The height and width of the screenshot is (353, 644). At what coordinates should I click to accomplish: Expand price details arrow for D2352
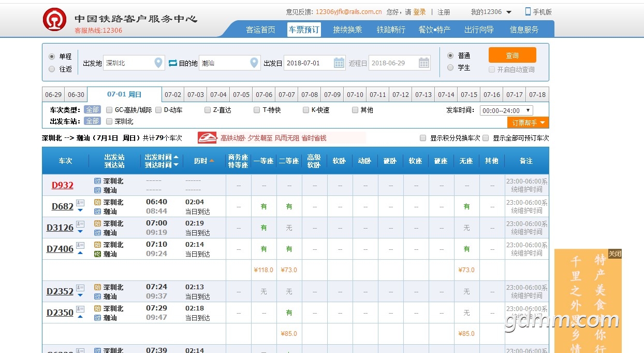point(80,295)
